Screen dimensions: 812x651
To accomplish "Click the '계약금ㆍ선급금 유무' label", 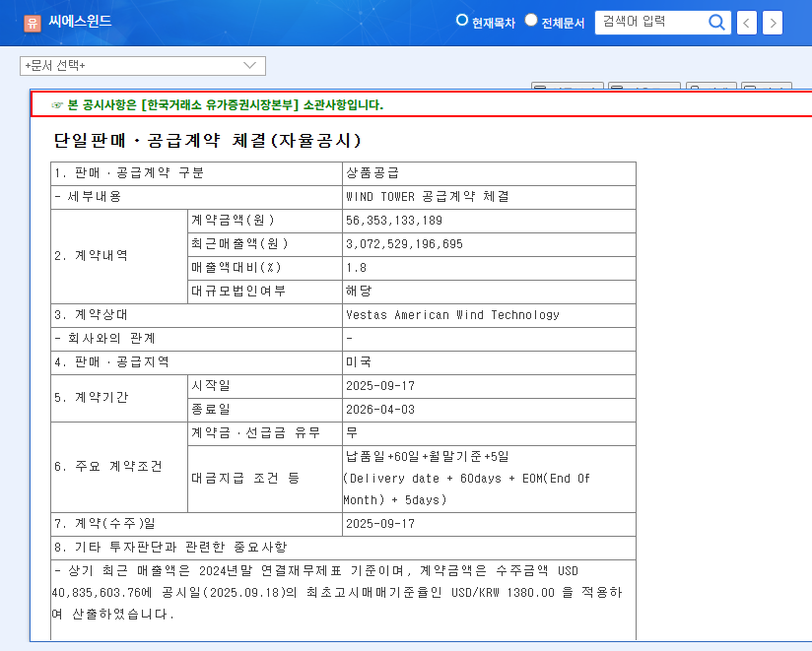I will 265,433.
